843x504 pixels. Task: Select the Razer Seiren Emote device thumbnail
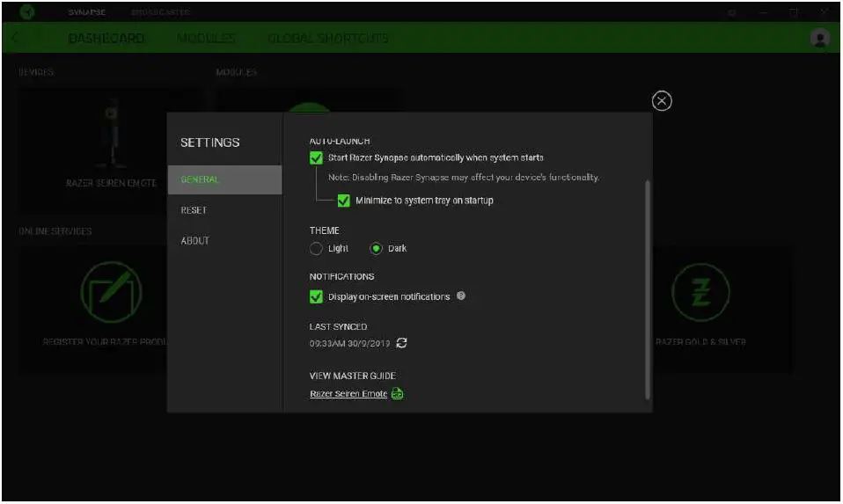pyautogui.click(x=111, y=133)
